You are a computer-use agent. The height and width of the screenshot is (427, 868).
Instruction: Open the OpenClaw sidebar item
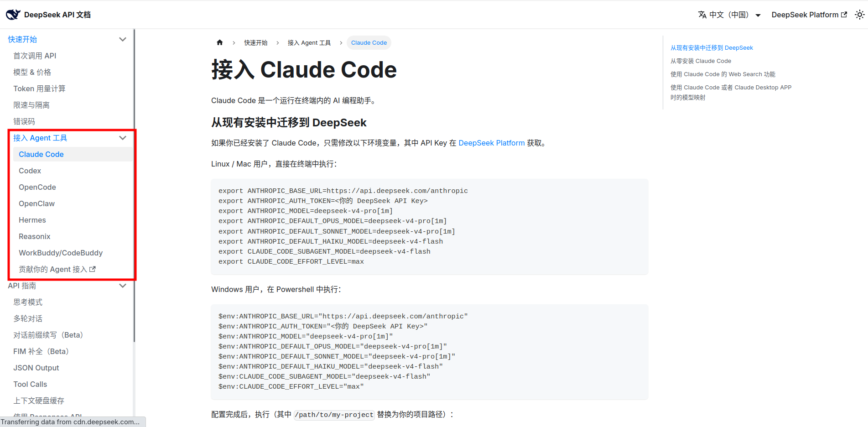36,203
